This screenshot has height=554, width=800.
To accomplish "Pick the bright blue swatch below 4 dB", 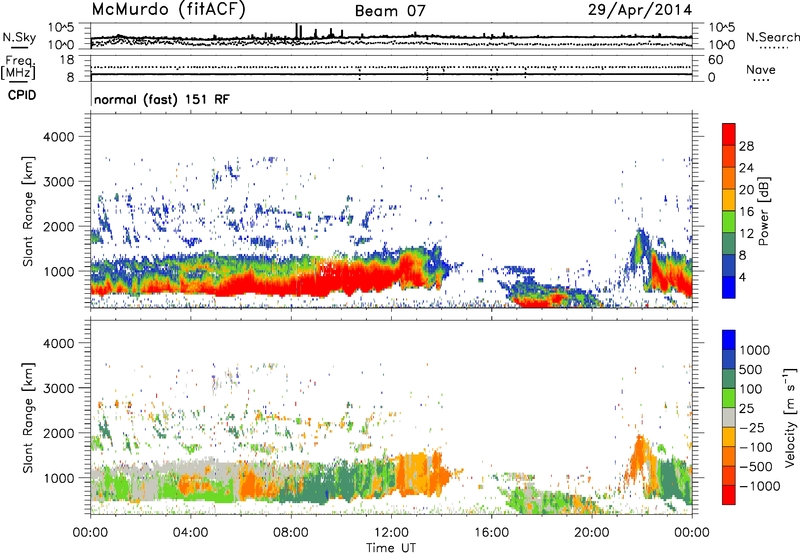I will point(729,287).
